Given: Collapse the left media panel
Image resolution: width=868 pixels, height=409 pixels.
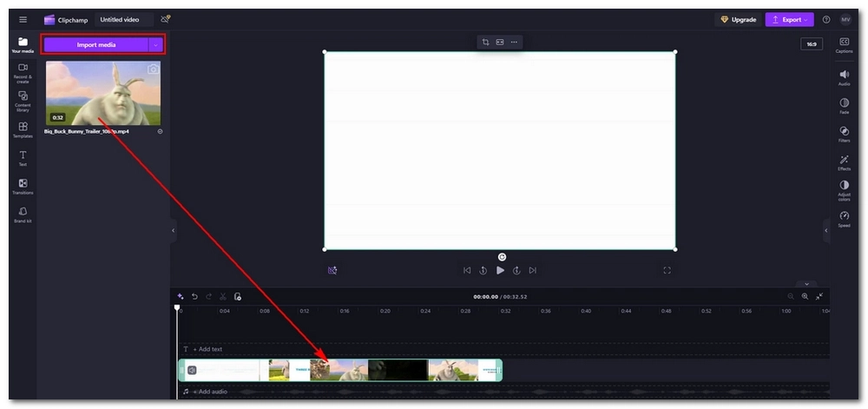Looking at the screenshot, I should [173, 230].
